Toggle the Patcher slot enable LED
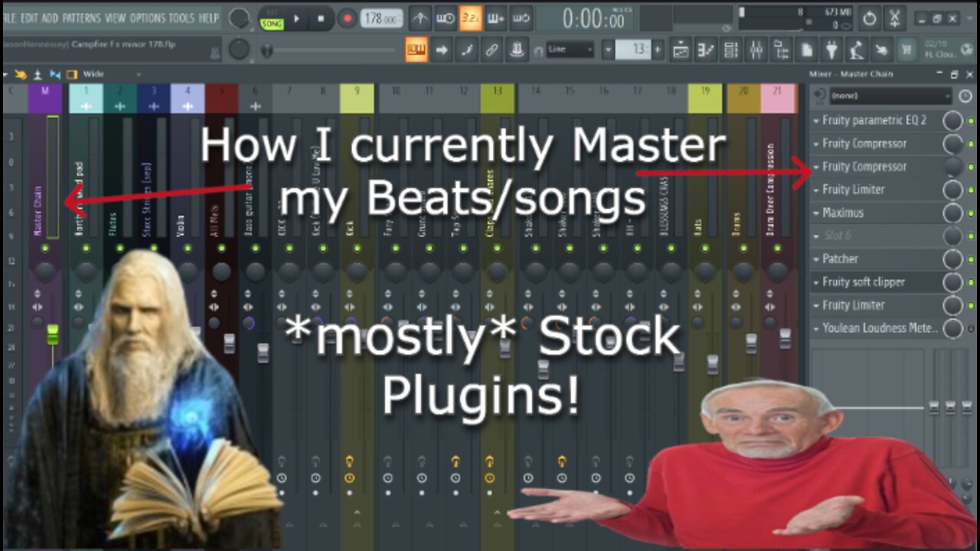This screenshot has width=980, height=551. [972, 259]
